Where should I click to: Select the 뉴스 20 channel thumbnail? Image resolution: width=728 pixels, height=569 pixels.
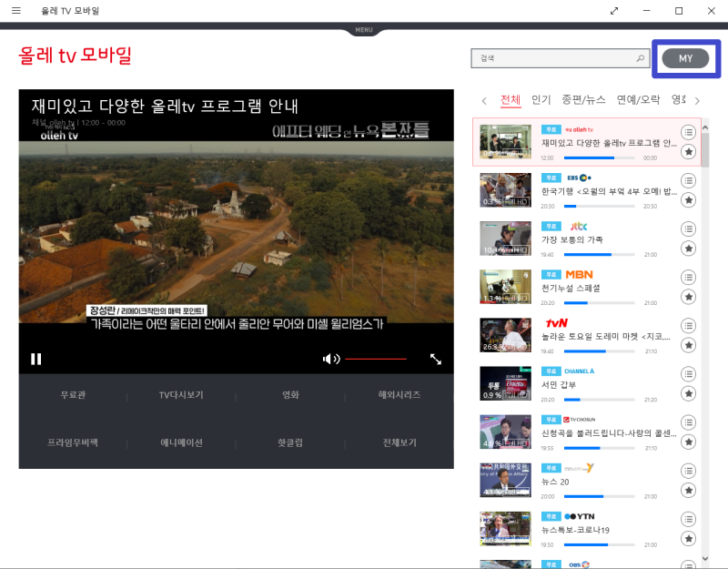click(x=505, y=478)
